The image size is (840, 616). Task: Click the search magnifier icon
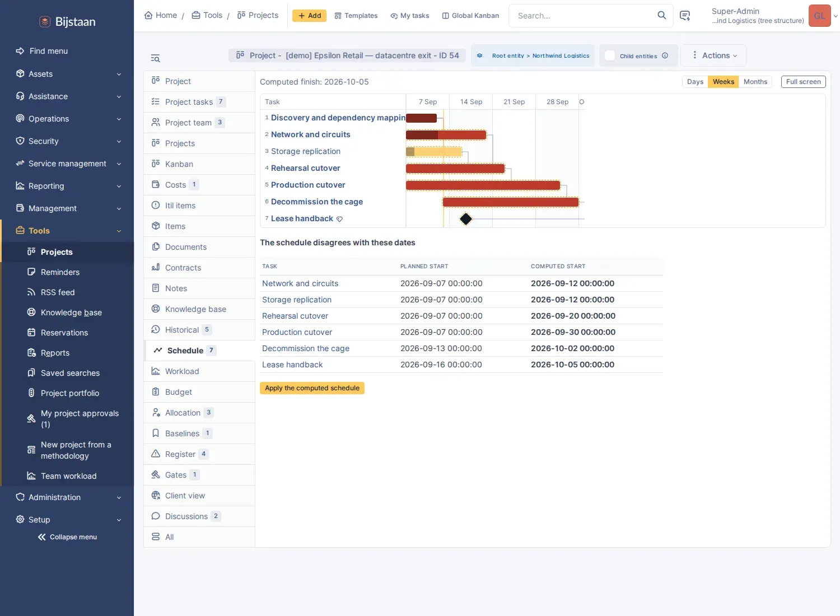661,15
